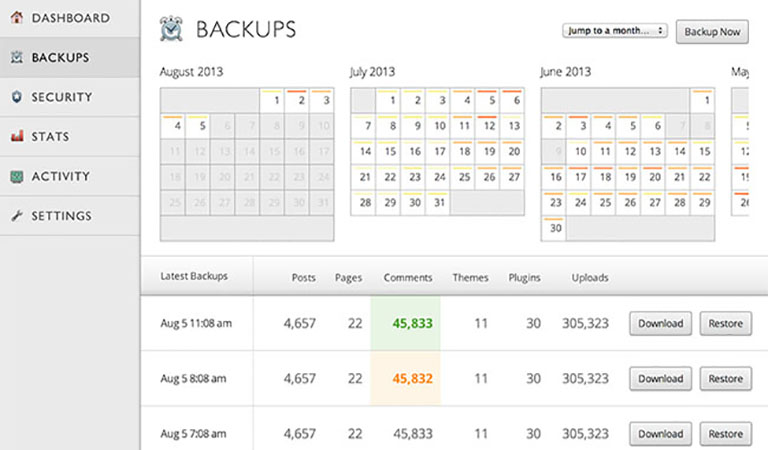The width and height of the screenshot is (768, 450).
Task: Click the Settings wrench icon
Action: click(17, 215)
